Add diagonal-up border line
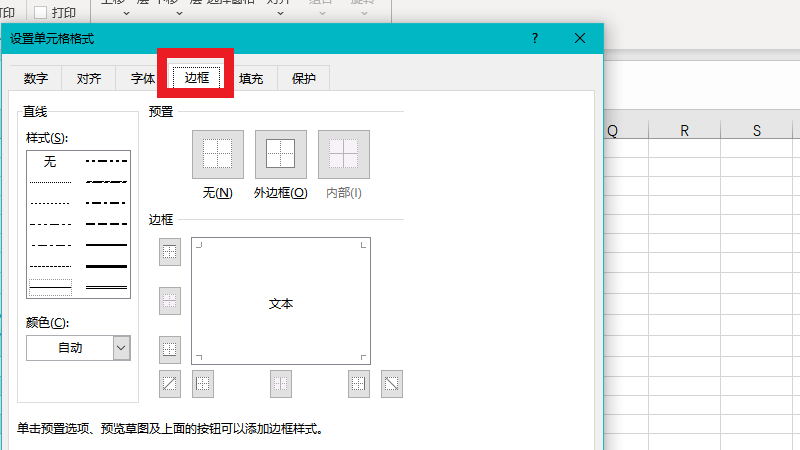The height and width of the screenshot is (450, 800). pyautogui.click(x=170, y=383)
